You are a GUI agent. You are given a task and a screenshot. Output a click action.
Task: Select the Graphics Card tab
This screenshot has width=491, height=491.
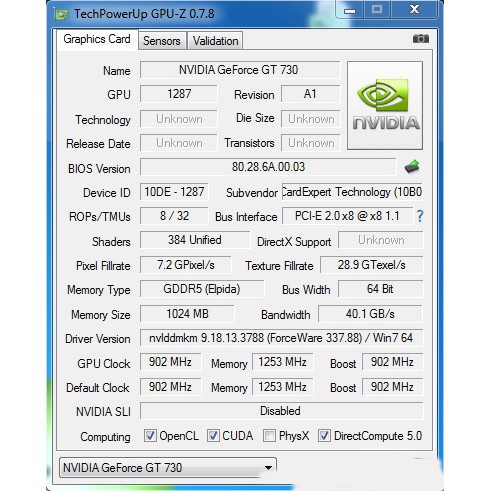[x=97, y=39]
